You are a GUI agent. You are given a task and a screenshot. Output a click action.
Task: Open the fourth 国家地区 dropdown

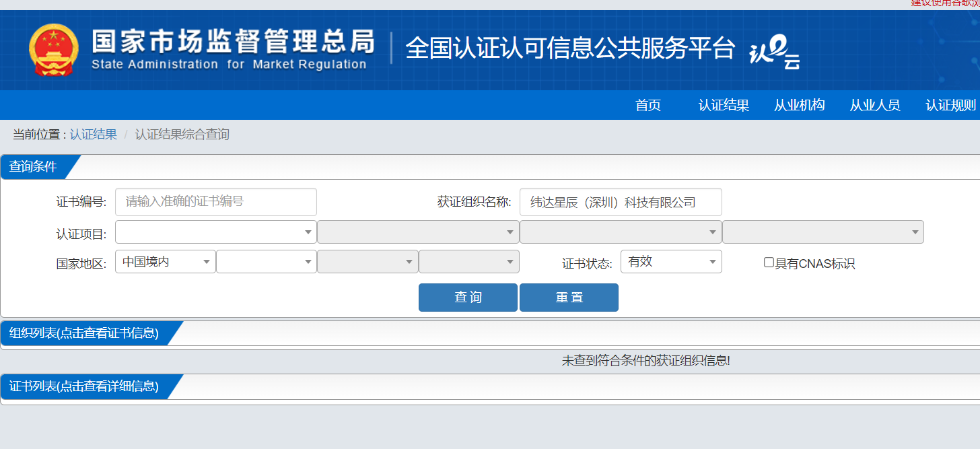pos(469,262)
